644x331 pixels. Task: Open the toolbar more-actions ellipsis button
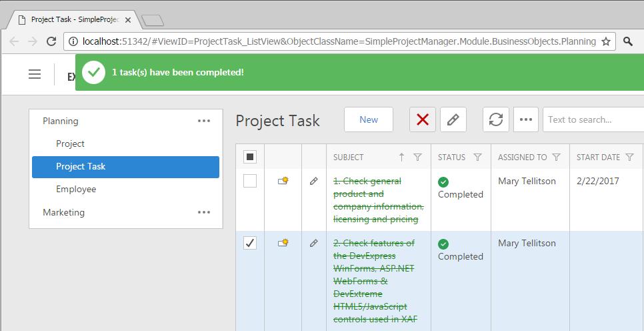click(x=526, y=119)
